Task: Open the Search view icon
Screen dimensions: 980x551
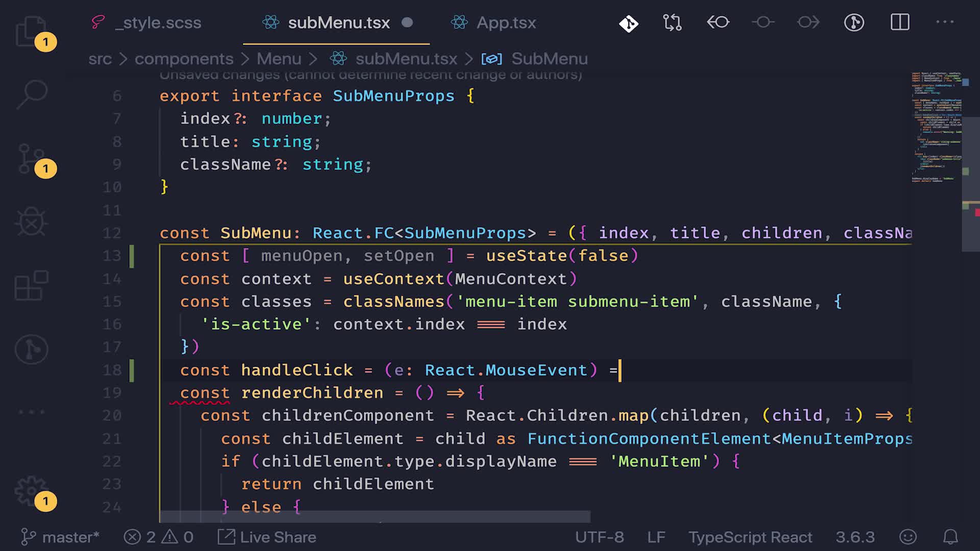Action: click(x=32, y=94)
